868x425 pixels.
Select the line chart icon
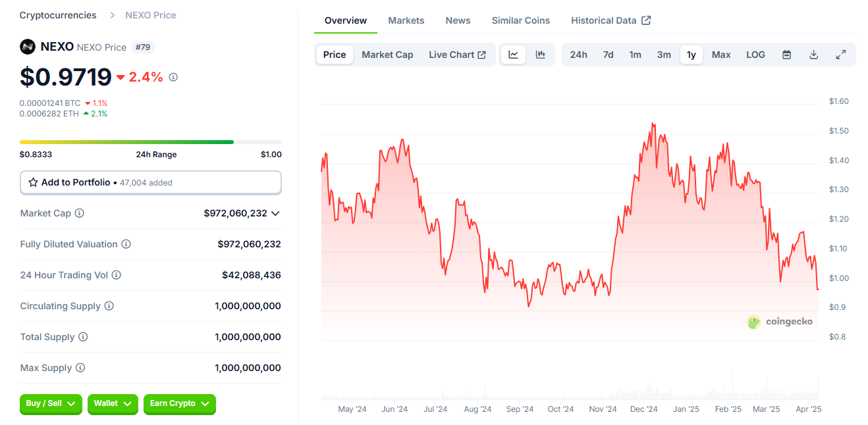pos(513,54)
